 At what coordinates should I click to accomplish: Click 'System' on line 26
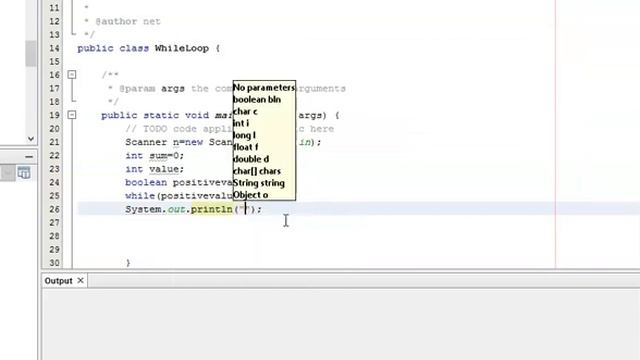click(x=144, y=209)
